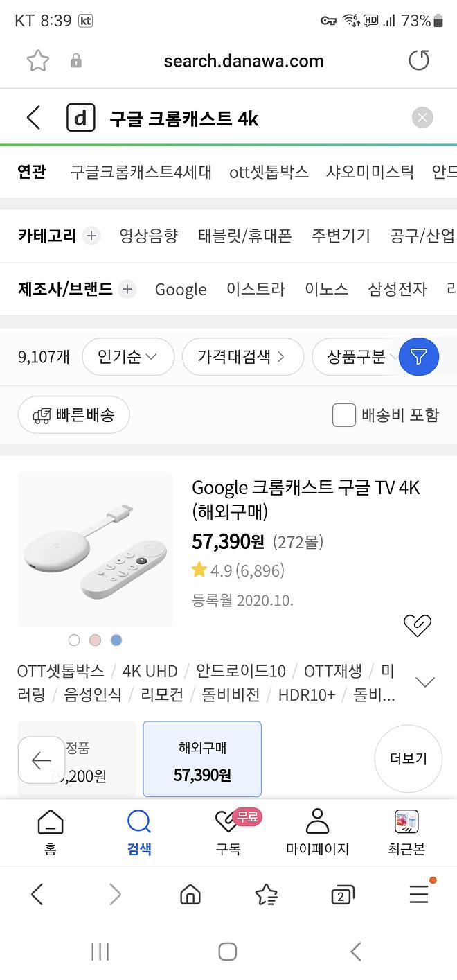Open the browser hamburger menu

click(419, 895)
